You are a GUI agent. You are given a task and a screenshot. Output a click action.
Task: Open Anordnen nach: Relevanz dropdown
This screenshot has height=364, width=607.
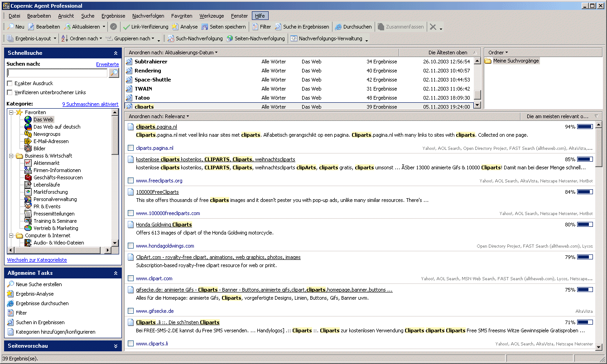[x=159, y=116]
